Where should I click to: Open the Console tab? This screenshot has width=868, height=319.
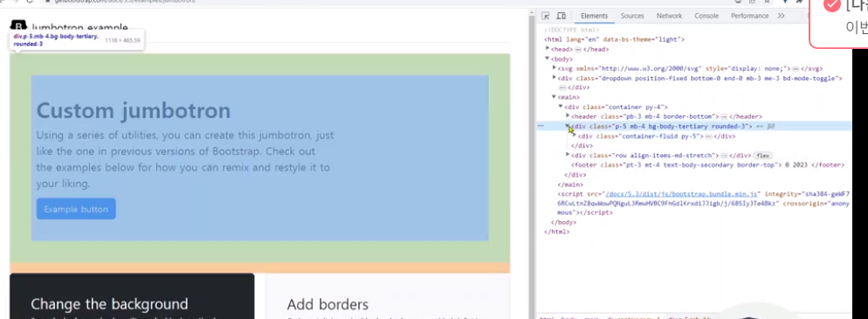click(706, 16)
